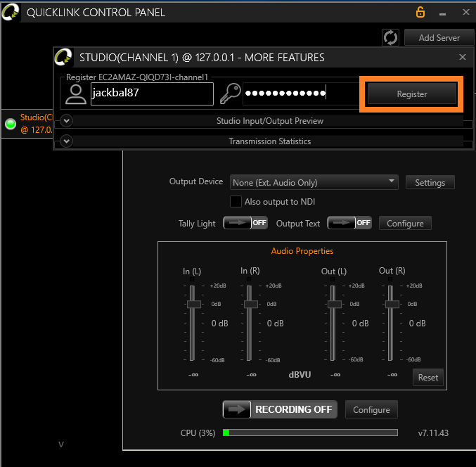
Task: Focus the username field containing jackbal87
Action: click(x=152, y=94)
